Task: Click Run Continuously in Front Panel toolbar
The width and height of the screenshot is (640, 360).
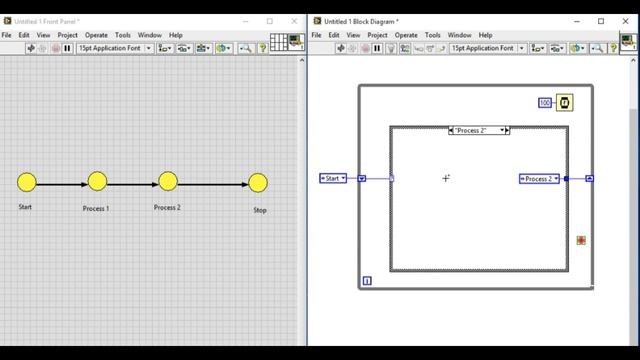Action: (42, 49)
